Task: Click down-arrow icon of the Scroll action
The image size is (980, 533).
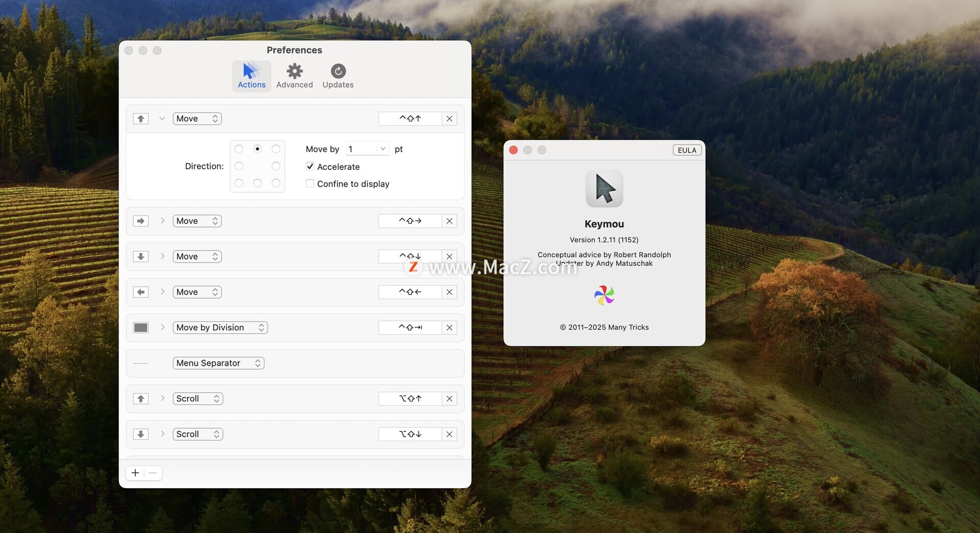Action: (x=141, y=435)
